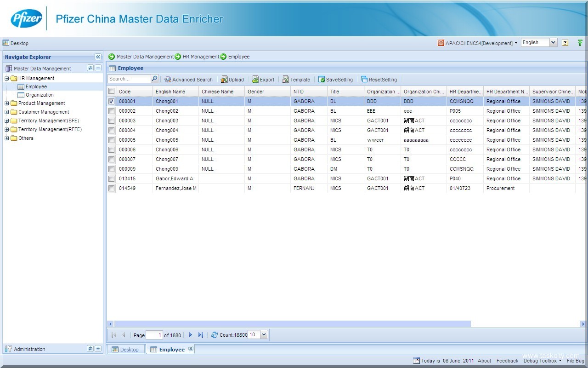This screenshot has height=368, width=588.
Task: Collapse the HR Management tree node
Action: tap(7, 78)
